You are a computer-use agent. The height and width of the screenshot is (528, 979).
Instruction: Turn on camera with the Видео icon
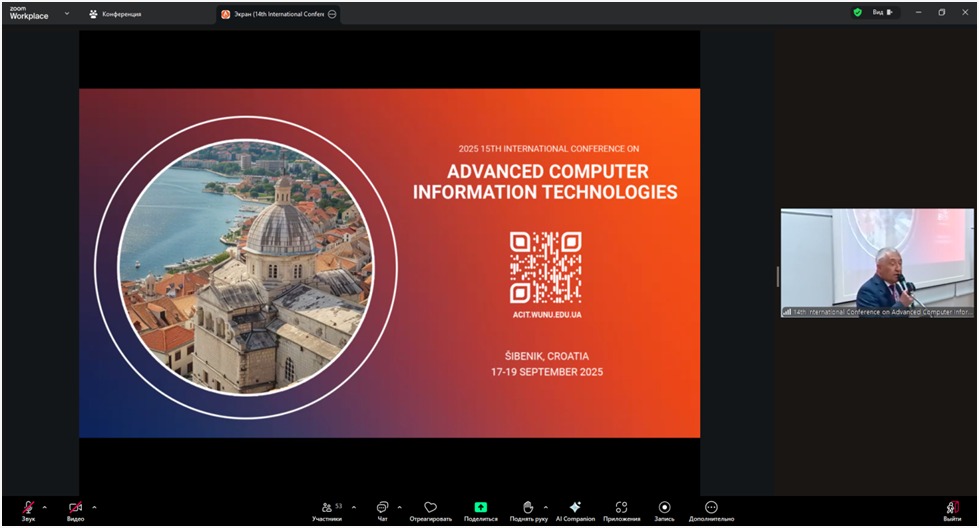(75, 507)
